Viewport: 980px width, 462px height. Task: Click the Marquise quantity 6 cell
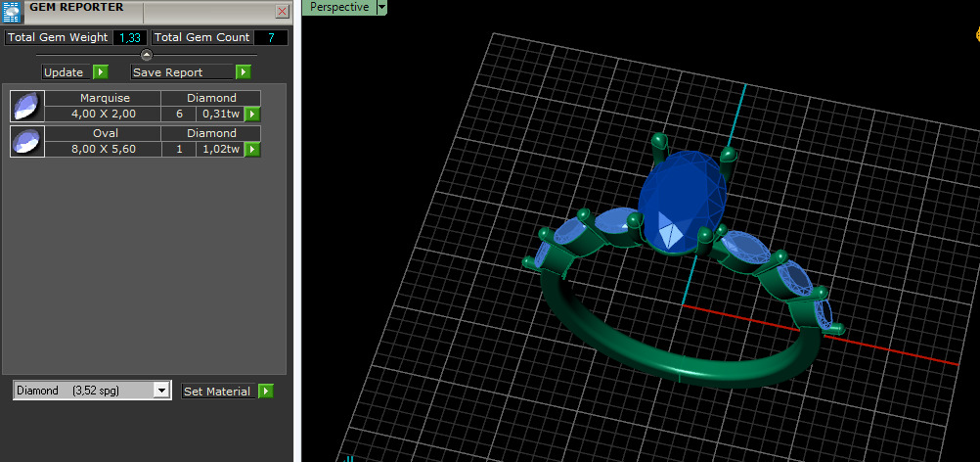coord(179,114)
